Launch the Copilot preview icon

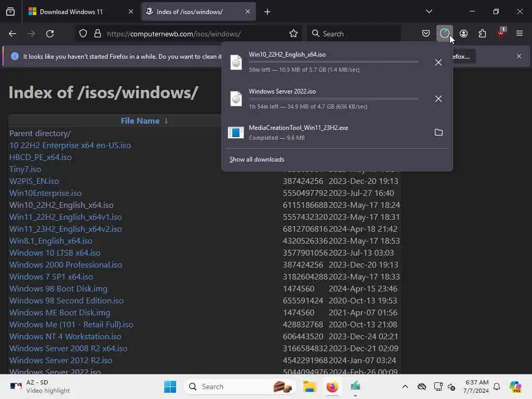515,387
